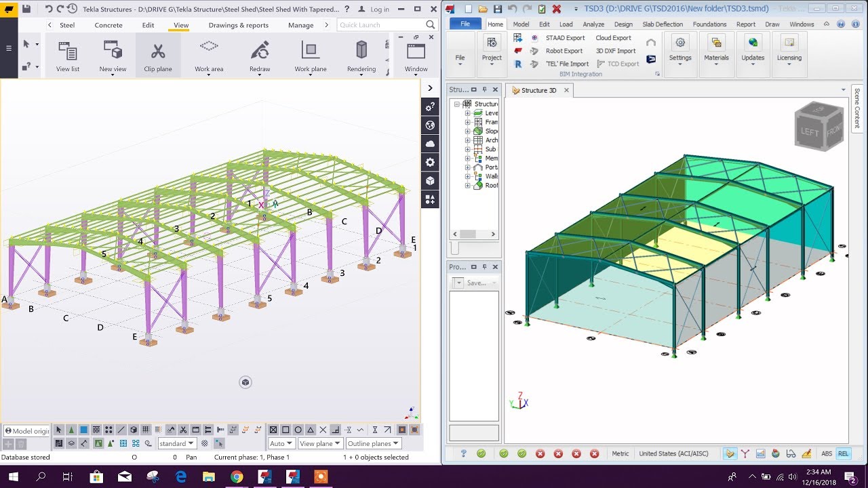Toggle the select all arrow switch in Tekla
Image resolution: width=868 pixels, height=488 pixels.
59,430
